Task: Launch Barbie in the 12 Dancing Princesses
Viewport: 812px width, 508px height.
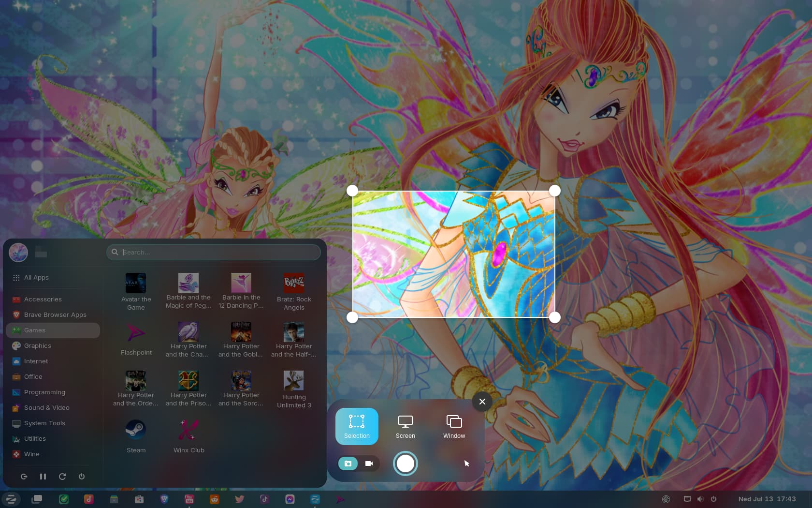Action: 241,292
